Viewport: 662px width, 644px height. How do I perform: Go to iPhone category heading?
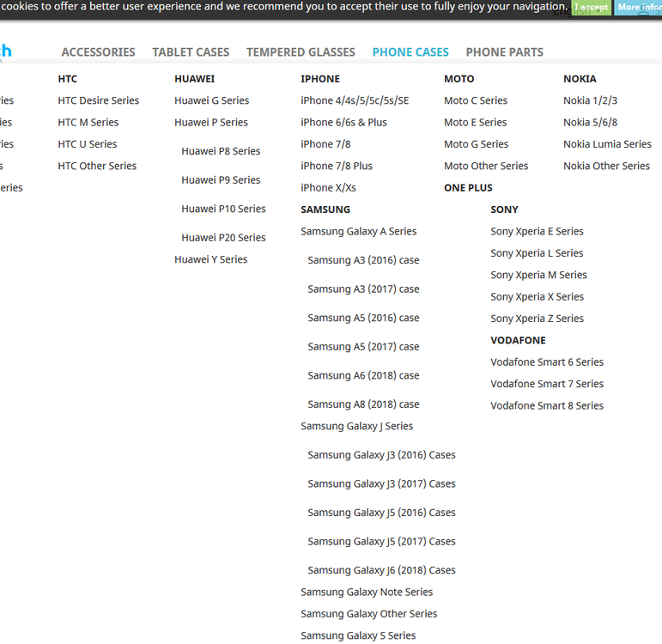[320, 79]
